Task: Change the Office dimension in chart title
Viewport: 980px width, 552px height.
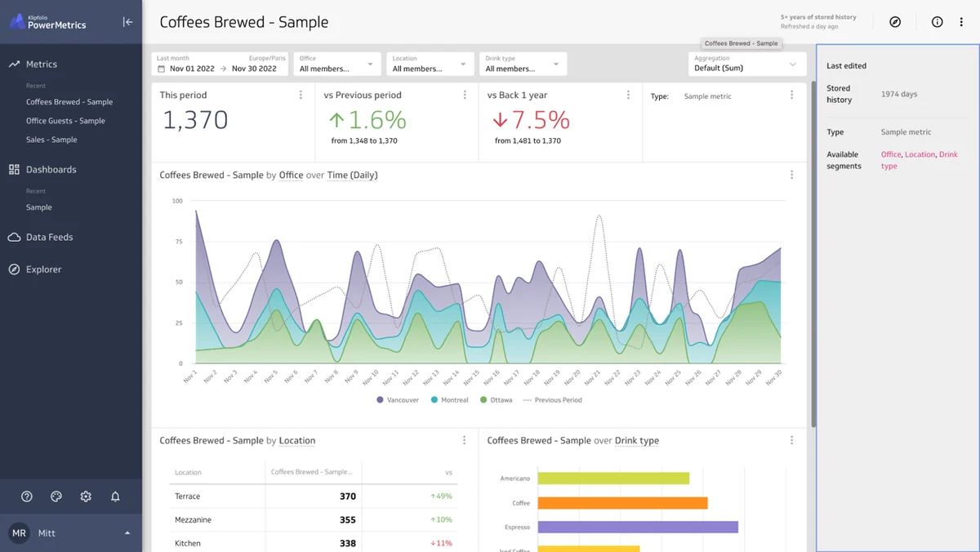Action: tap(291, 175)
